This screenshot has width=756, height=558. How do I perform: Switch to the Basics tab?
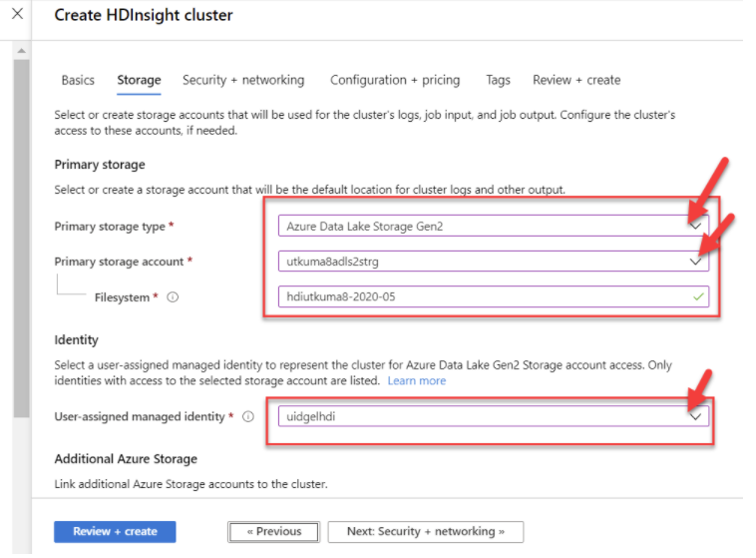click(78, 80)
